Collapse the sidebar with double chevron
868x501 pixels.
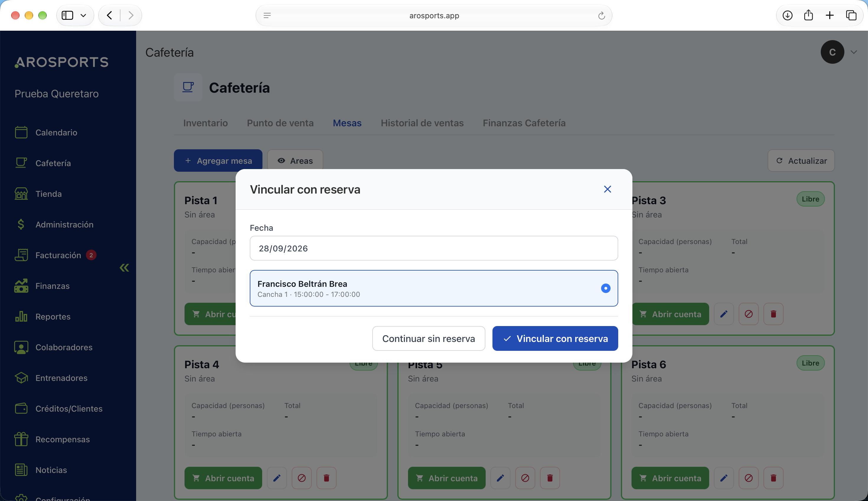(x=124, y=268)
